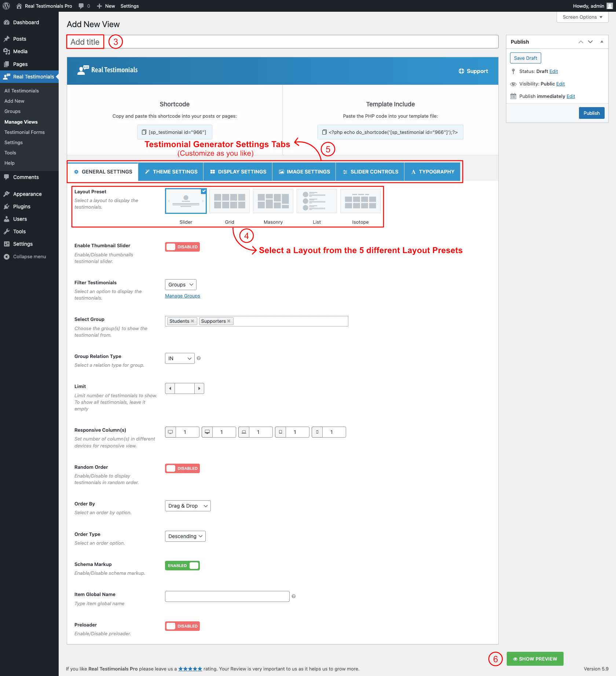Open the Filter Testimonials Groups dropdown
This screenshot has height=676, width=616.
pyautogui.click(x=180, y=285)
